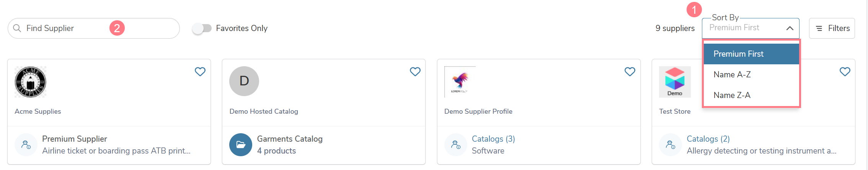Mark Test Store as favorite with the heart icon

[x=845, y=72]
